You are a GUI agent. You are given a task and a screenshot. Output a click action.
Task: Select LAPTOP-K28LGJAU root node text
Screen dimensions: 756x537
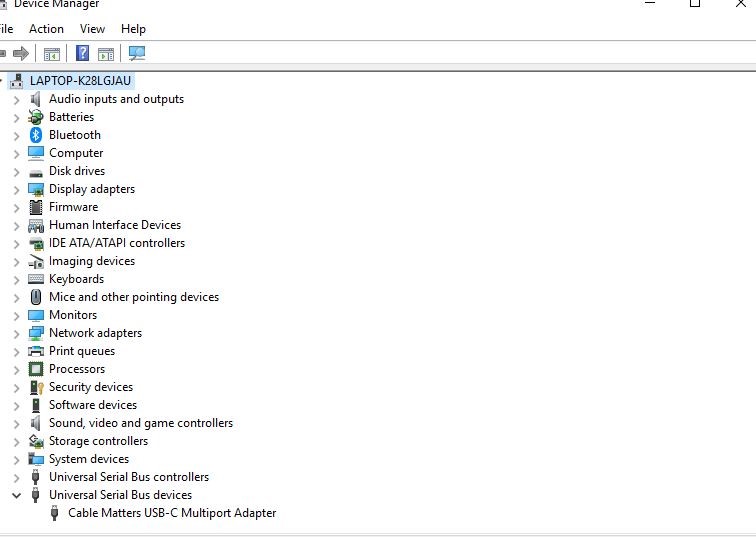tap(80, 81)
